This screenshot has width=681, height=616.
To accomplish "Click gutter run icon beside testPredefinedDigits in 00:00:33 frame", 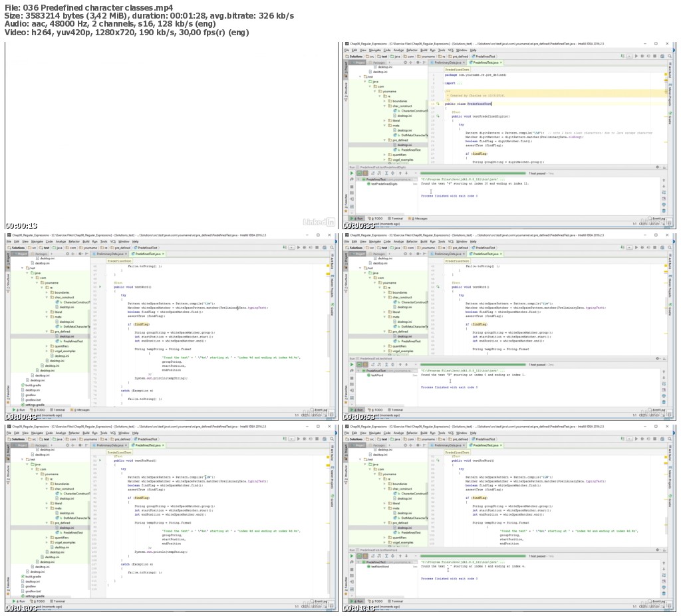I will coord(438,116).
